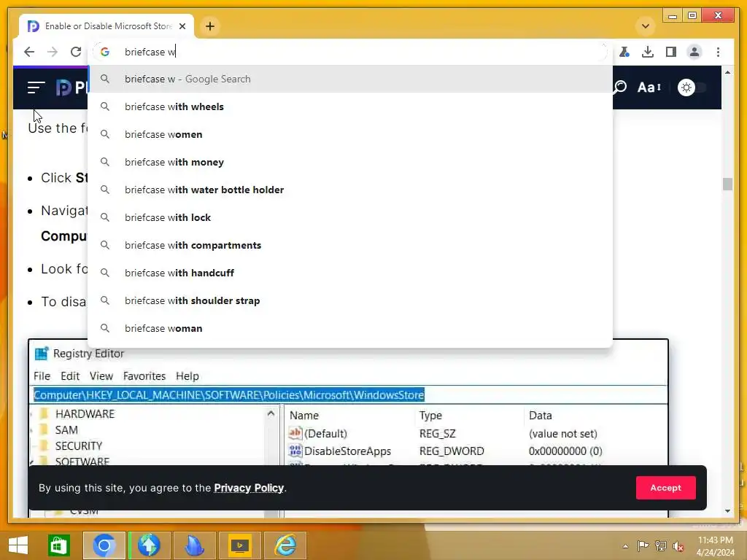
Task: Toggle the light/dark theme switch
Action: pyautogui.click(x=692, y=87)
